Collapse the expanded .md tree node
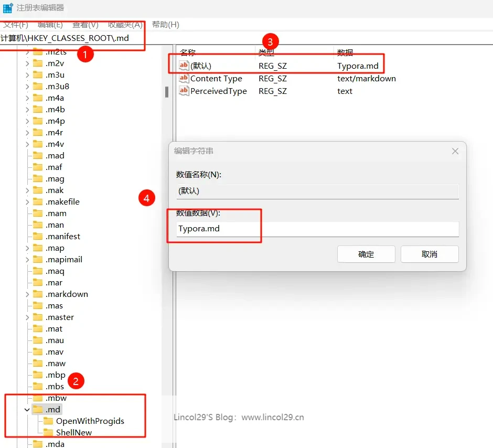This screenshot has width=493, height=448. (x=27, y=410)
